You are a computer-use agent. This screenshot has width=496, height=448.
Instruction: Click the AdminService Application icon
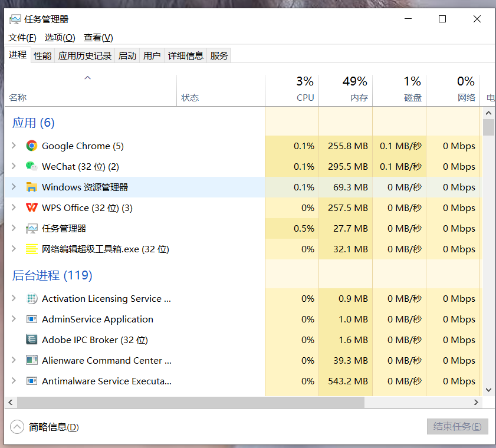pyautogui.click(x=32, y=319)
